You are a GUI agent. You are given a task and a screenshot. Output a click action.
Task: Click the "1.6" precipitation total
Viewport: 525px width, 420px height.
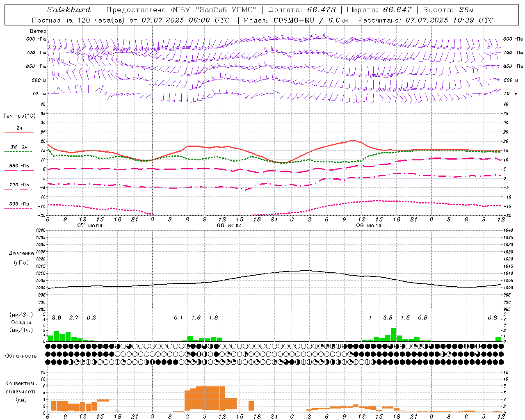click(x=196, y=318)
